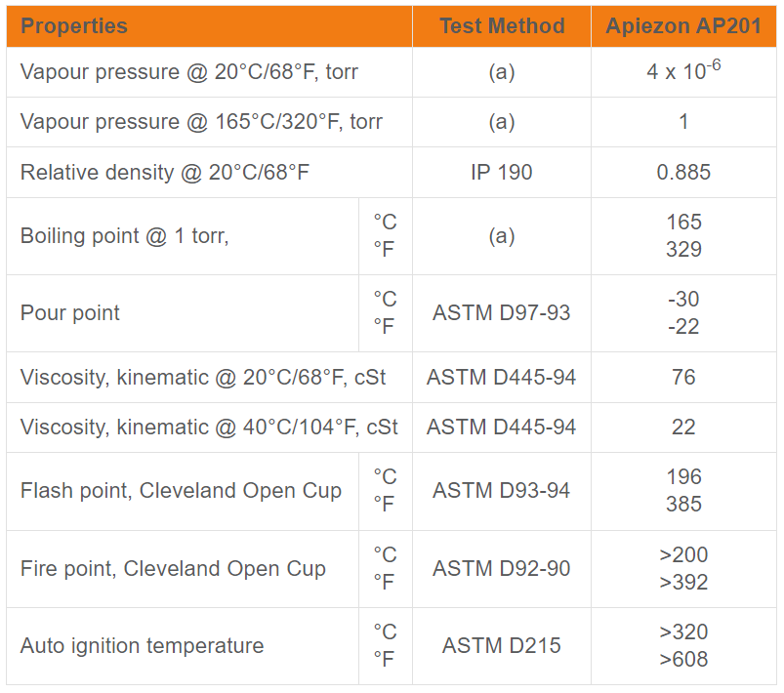
Task: Click the Boiling point @ 1 torr label
Action: [x=125, y=236]
